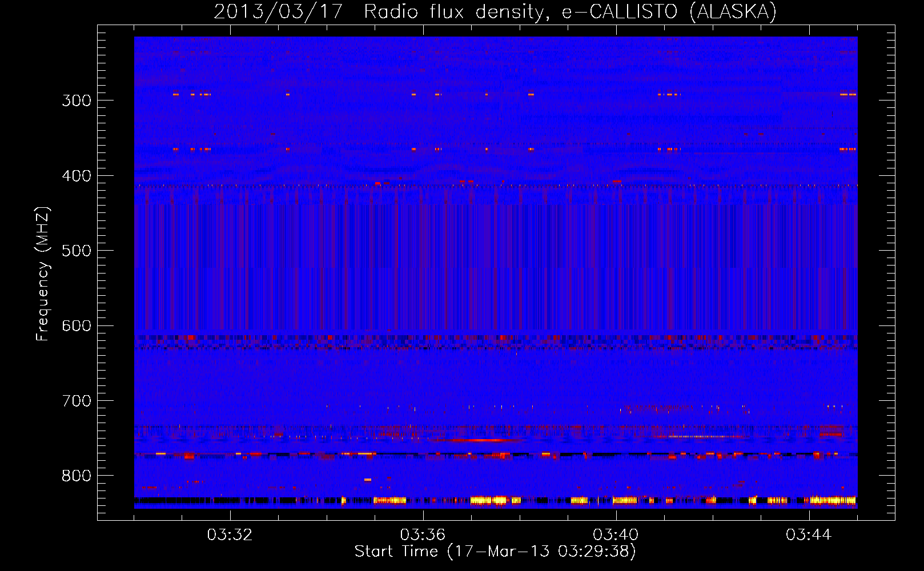Select the 400 frequency tick label
Screen dimensions: 924x571
(x=77, y=176)
